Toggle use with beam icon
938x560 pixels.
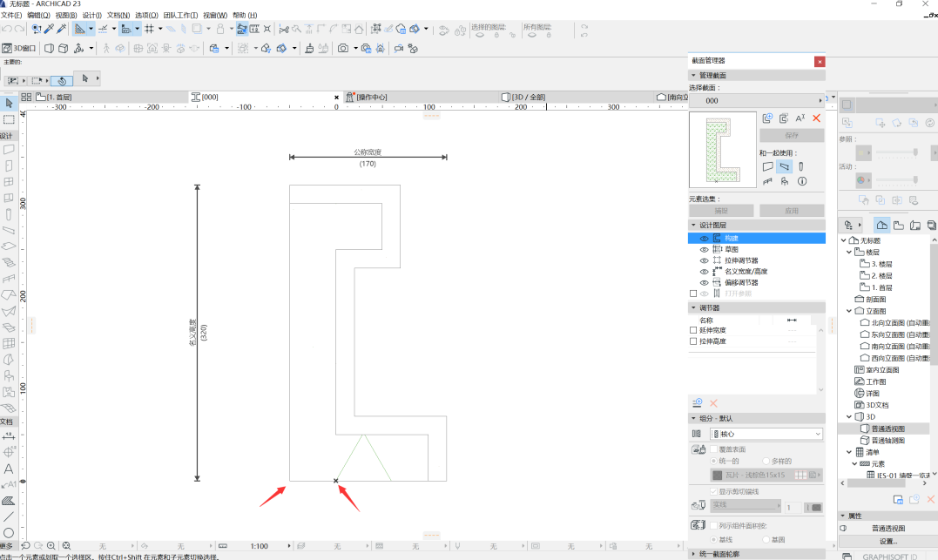784,167
